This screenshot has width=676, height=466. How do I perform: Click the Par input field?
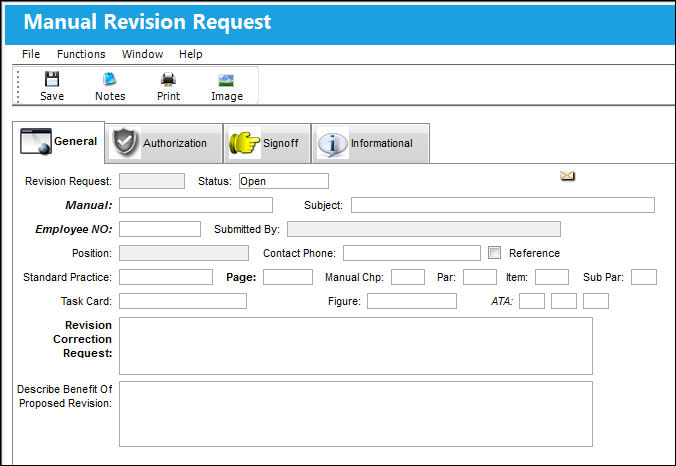point(480,277)
